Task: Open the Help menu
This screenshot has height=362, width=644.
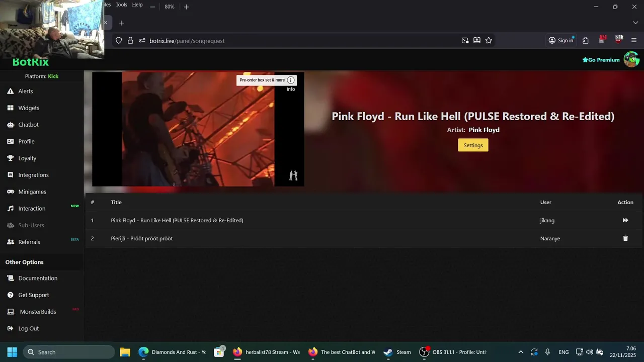Action: [137, 5]
